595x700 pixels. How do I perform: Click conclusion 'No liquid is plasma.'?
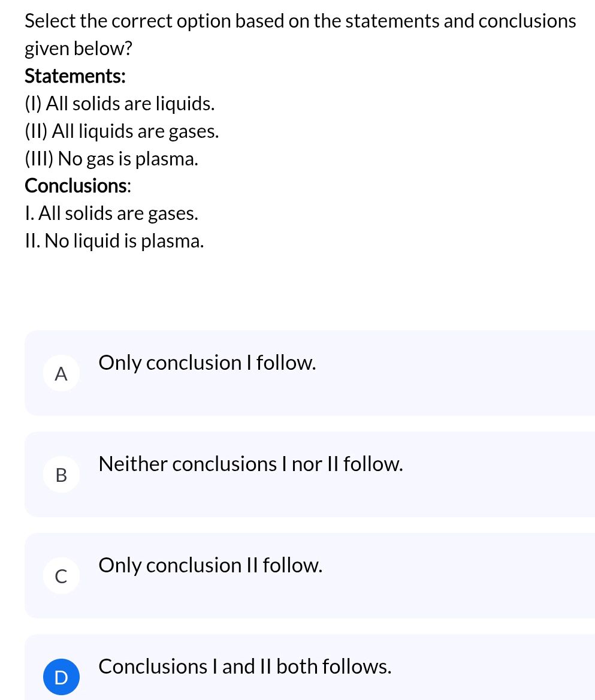pos(114,241)
